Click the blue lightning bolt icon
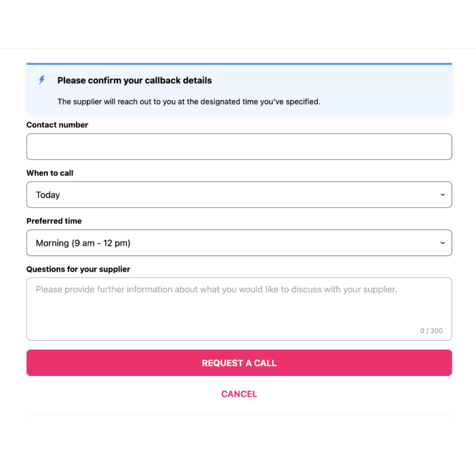This screenshot has height=476, width=476. pyautogui.click(x=41, y=80)
